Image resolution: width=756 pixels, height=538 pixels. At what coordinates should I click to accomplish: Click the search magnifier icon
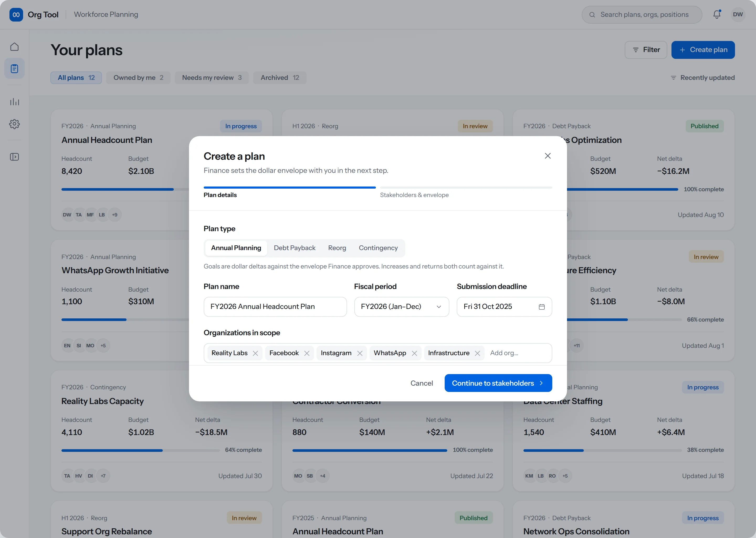tap(592, 14)
